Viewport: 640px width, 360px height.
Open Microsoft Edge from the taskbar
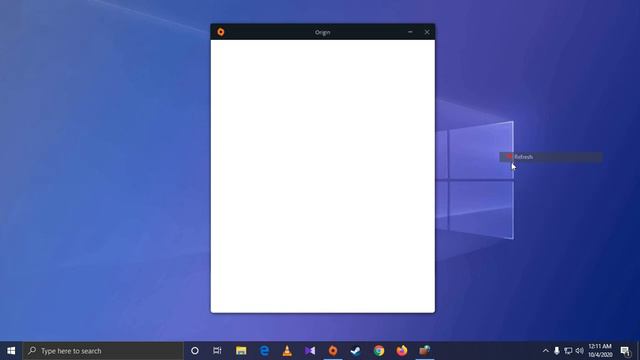[x=264, y=351]
